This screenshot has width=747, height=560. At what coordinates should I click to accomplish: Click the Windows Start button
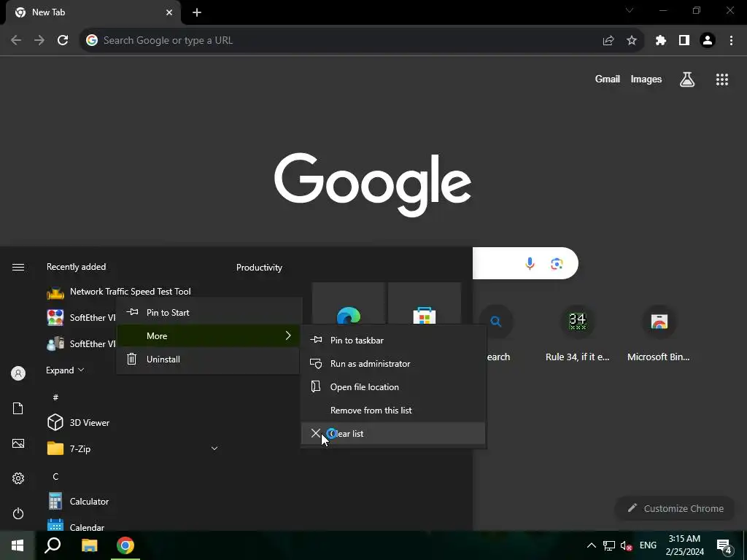pyautogui.click(x=18, y=545)
